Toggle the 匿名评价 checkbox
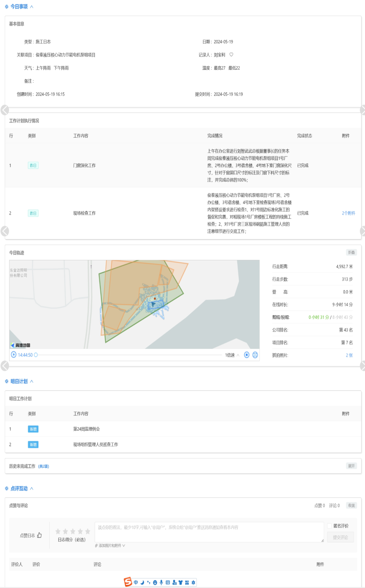 [330, 526]
